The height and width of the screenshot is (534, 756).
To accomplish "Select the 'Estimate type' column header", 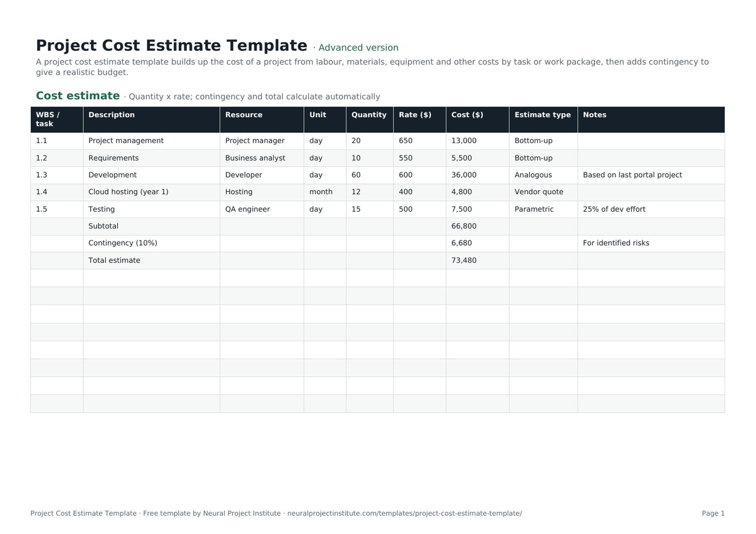I will [543, 119].
